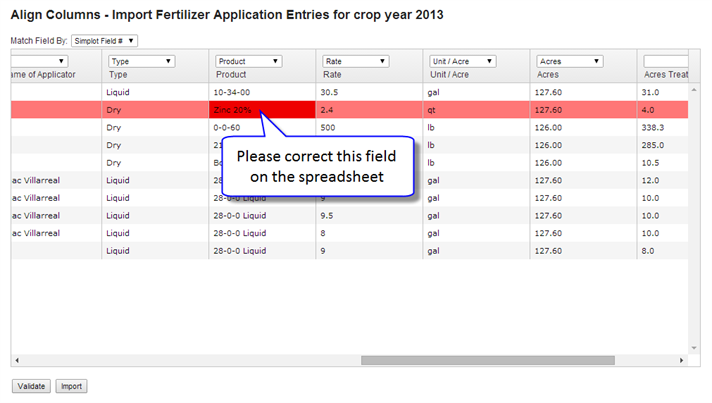Viewport: 712px width, 403px height.
Task: Click the horizontal scrollbar left arrow
Action: [17, 360]
